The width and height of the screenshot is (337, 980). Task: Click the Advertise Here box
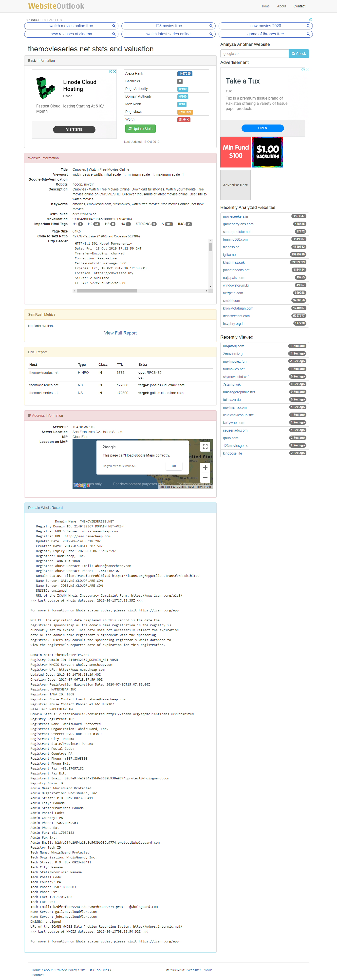click(x=235, y=185)
